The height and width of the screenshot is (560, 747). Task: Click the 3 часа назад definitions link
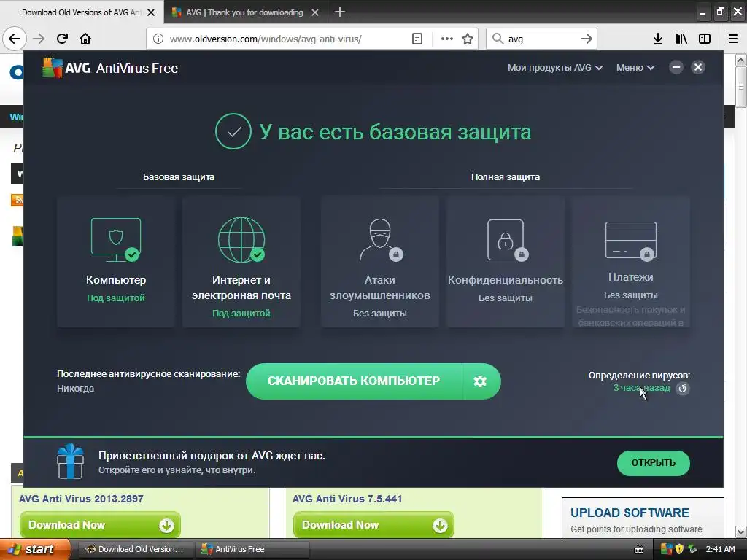[x=641, y=388]
